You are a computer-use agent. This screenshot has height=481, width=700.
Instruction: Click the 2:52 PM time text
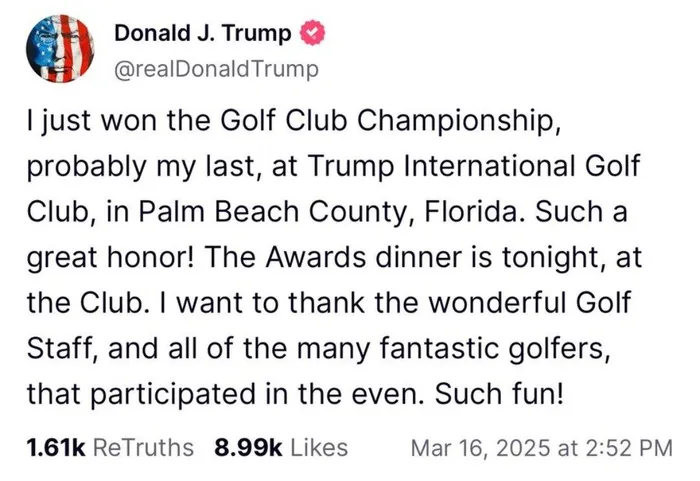(x=629, y=448)
